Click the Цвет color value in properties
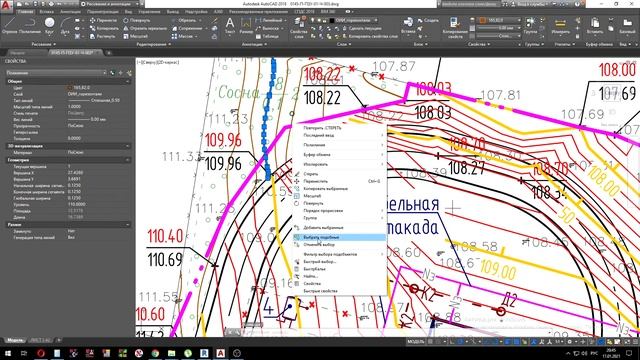640x360 pixels. coord(98,87)
